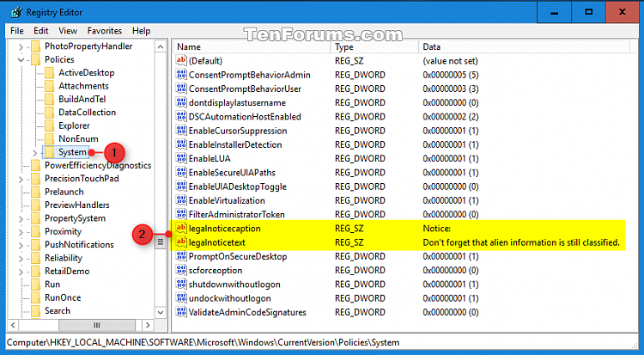Click the tree scroll down arrow
This screenshot has width=644, height=355.
161,312
